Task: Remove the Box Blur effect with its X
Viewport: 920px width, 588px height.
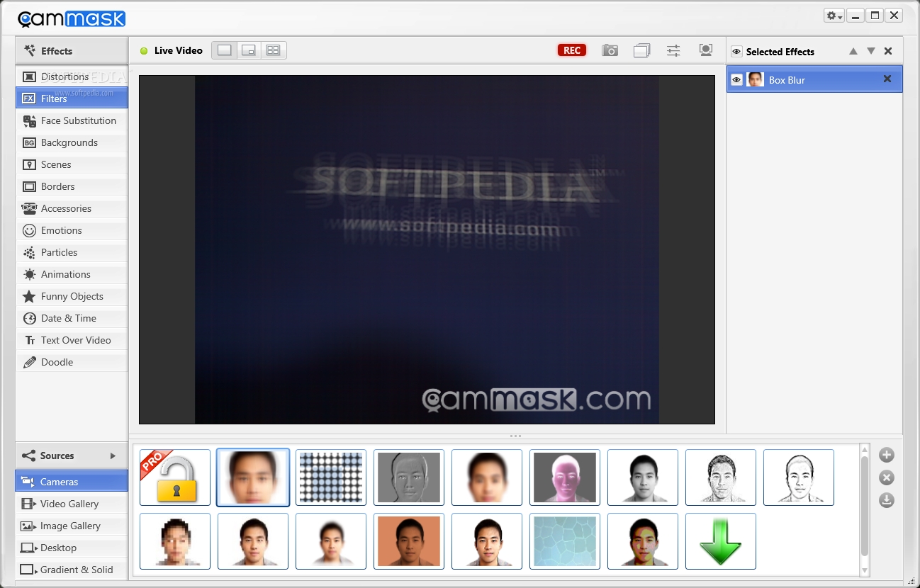Action: click(x=887, y=79)
